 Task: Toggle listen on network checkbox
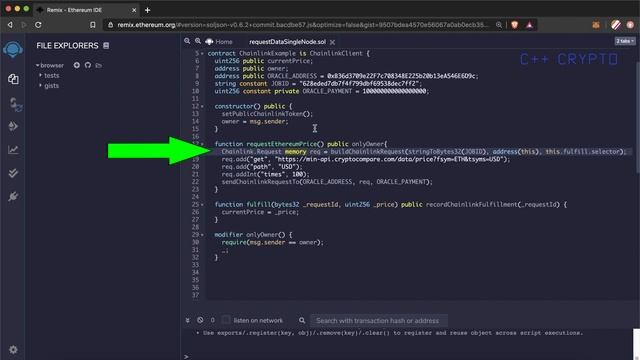(x=226, y=320)
